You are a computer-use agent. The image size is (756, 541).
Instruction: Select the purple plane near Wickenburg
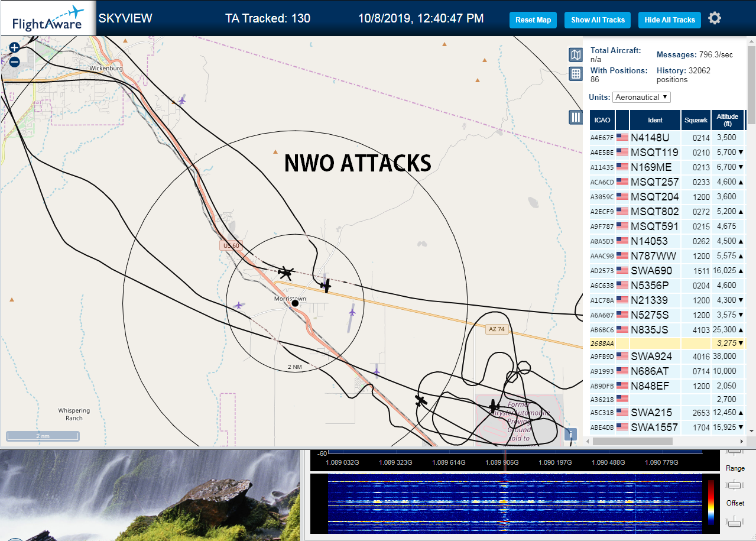181,100
